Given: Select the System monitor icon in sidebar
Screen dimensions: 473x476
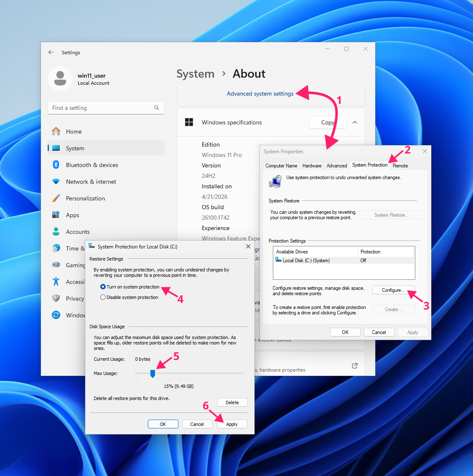Looking at the screenshot, I should point(56,148).
